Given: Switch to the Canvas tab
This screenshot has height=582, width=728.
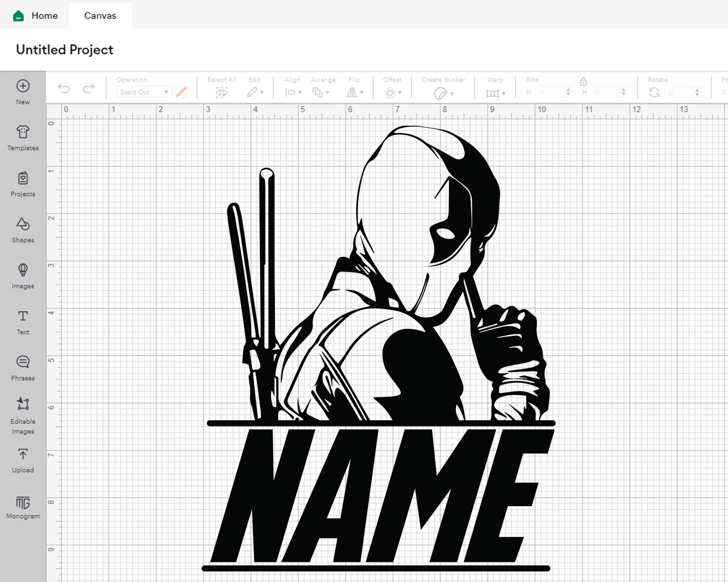Looking at the screenshot, I should point(100,16).
